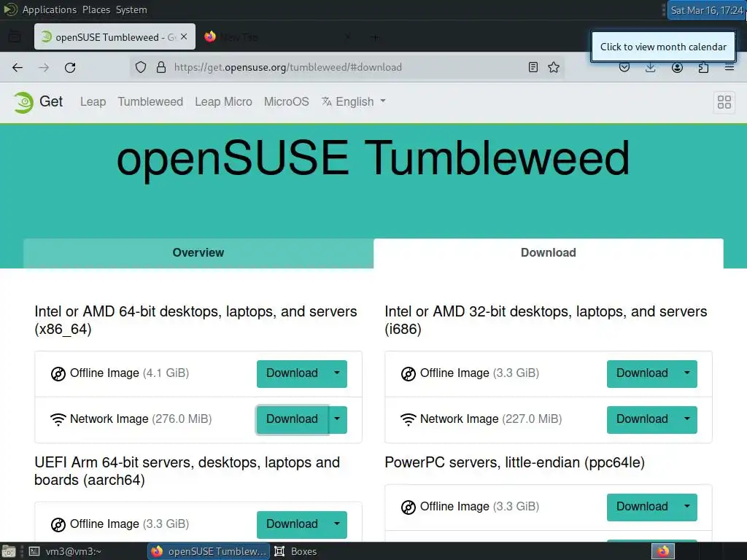Switch to the openSUSE Tumbleweed browser tab
747x560 pixels.
[115, 36]
